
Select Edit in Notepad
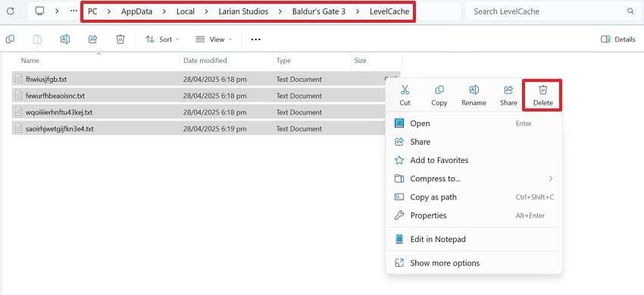point(474,239)
